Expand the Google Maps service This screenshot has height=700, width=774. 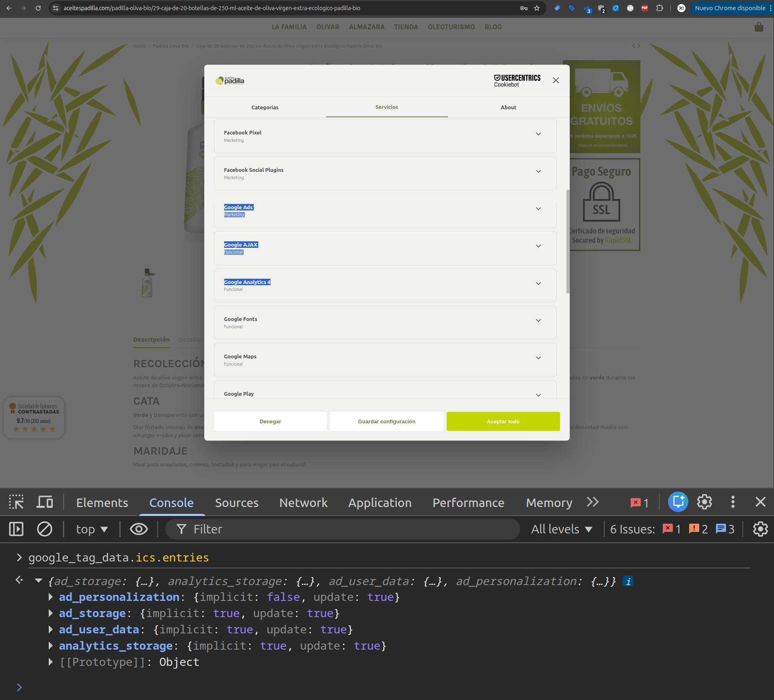point(538,358)
